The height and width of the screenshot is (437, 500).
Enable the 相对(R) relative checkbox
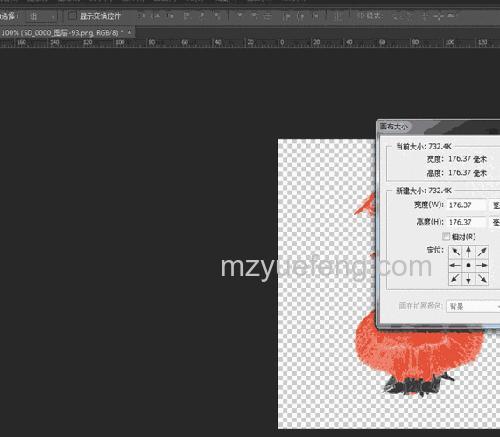(x=446, y=236)
